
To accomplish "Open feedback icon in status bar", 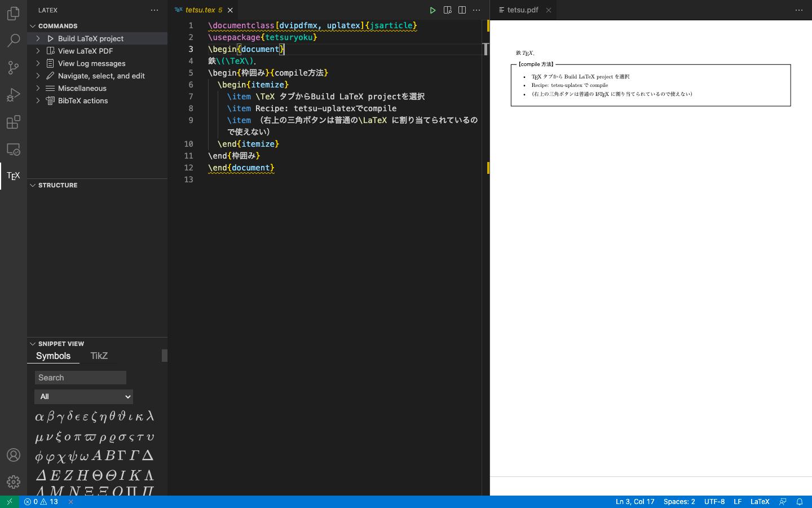I will [x=783, y=502].
